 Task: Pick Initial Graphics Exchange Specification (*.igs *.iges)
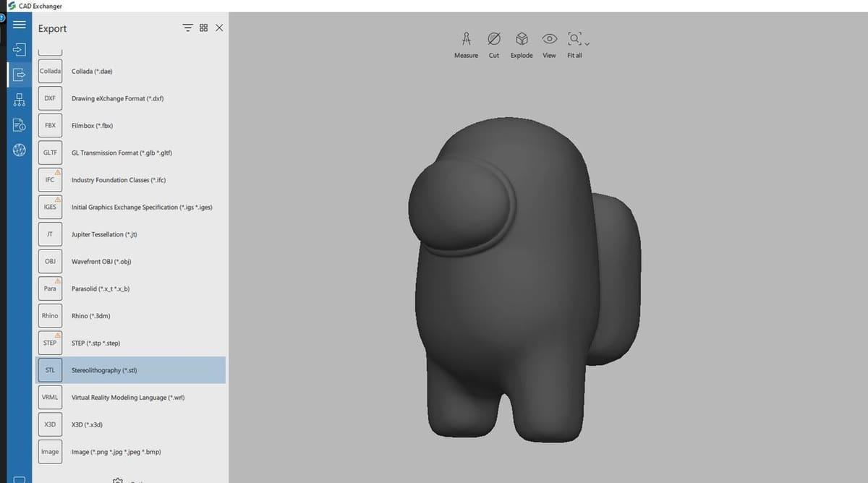[130, 208]
